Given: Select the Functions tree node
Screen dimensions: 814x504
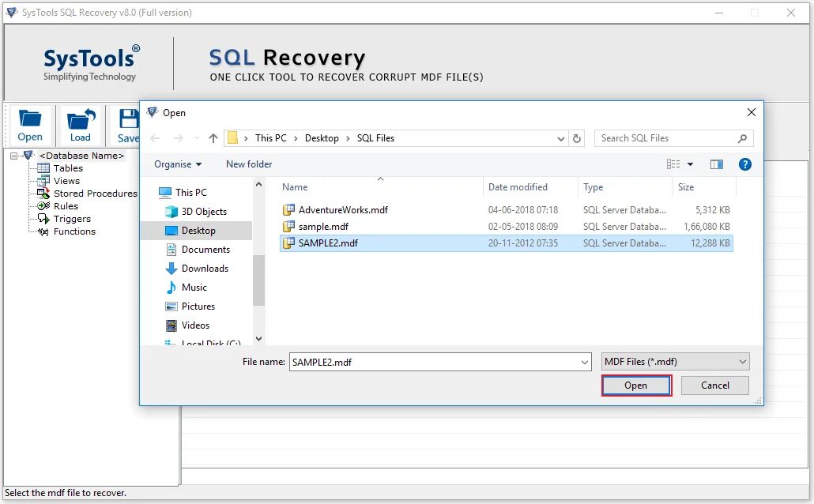Looking at the screenshot, I should pyautogui.click(x=75, y=231).
